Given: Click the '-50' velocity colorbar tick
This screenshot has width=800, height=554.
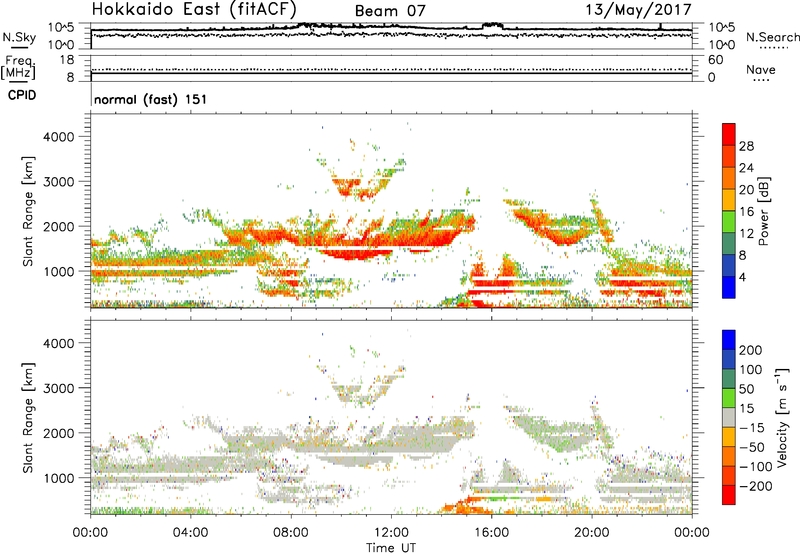Looking at the screenshot, I should click(x=752, y=447).
